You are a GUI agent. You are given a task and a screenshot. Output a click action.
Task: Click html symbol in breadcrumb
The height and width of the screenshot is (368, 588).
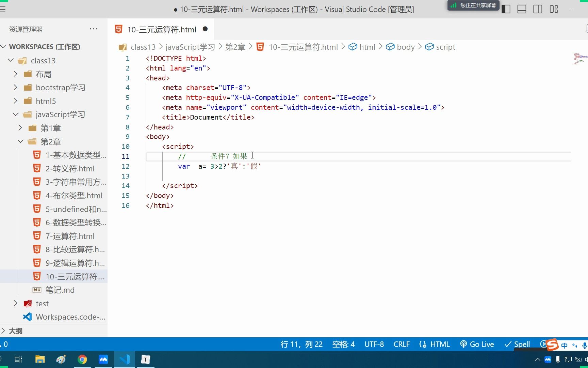367,47
